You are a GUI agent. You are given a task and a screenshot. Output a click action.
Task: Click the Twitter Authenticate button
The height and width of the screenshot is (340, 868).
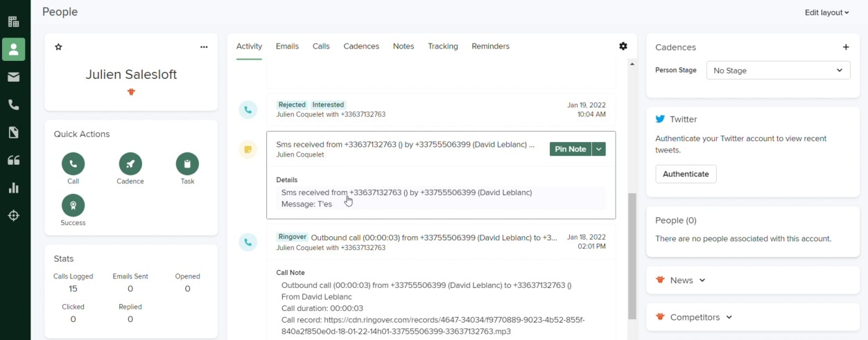(686, 174)
